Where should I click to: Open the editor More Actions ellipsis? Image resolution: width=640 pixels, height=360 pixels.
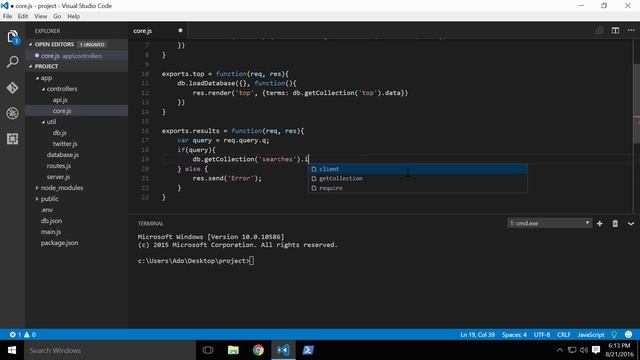pyautogui.click(x=631, y=31)
